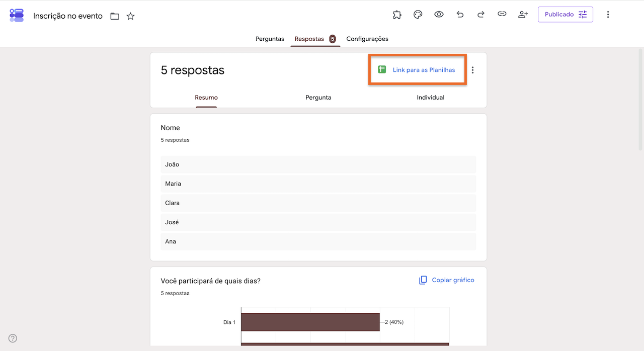Open the theme palette customizer
Screen dimensions: 644x351
418,15
